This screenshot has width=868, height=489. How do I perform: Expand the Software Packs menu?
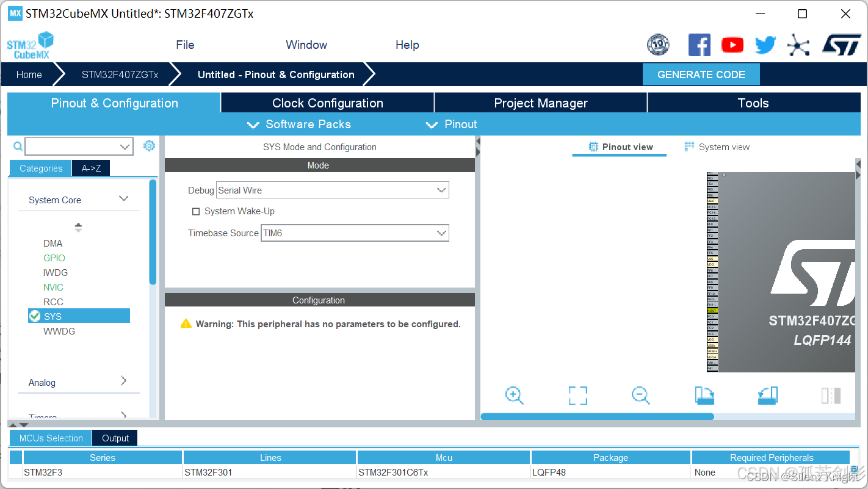[x=298, y=125]
